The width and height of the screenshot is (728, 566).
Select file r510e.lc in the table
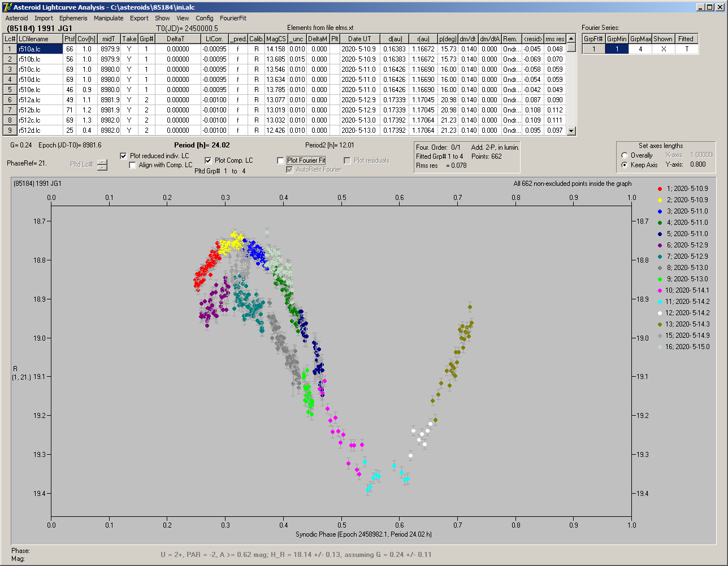(40, 90)
